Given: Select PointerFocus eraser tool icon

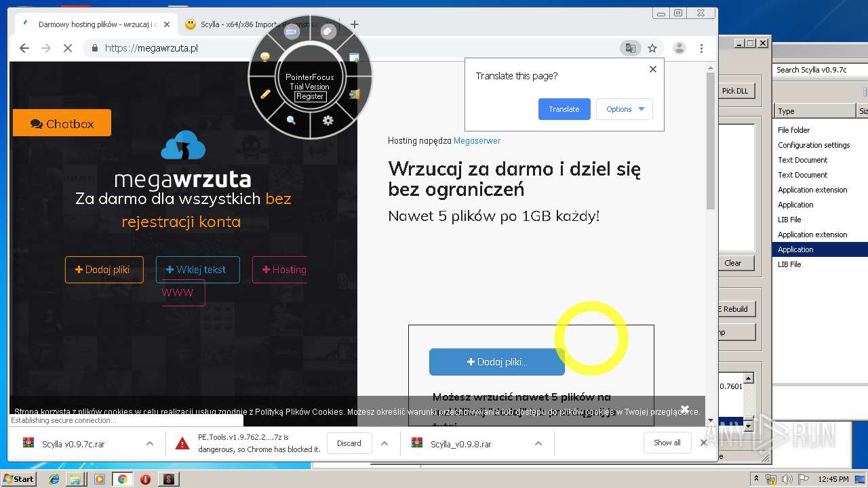Looking at the screenshot, I should pos(328,31).
